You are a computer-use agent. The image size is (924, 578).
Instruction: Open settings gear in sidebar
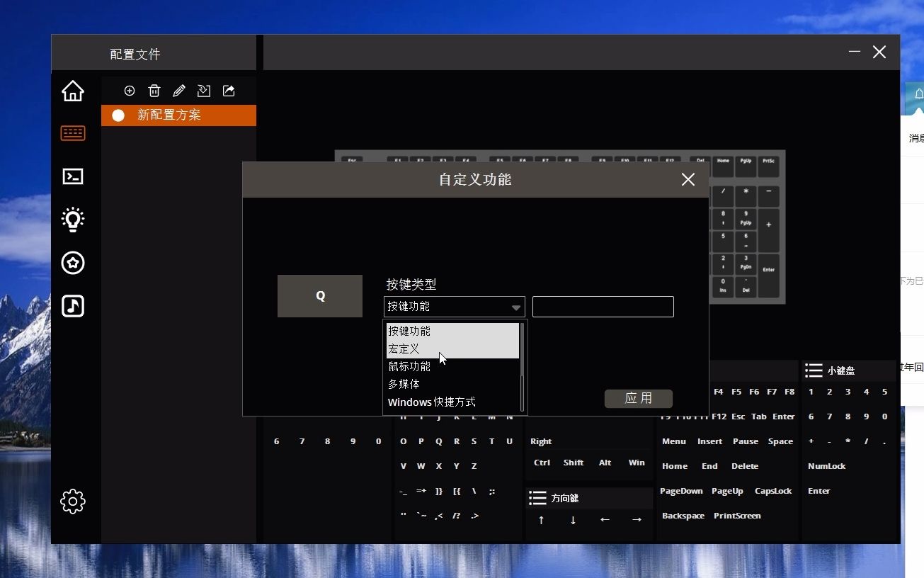pyautogui.click(x=73, y=501)
